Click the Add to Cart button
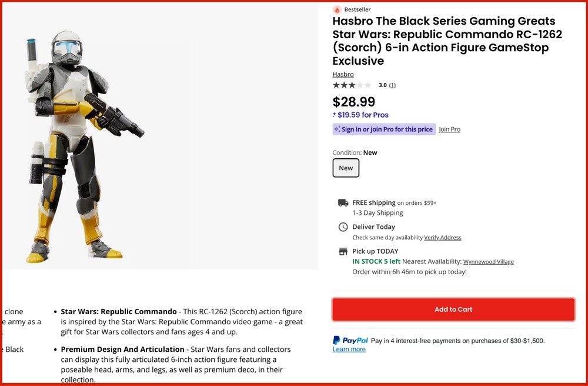 (453, 309)
